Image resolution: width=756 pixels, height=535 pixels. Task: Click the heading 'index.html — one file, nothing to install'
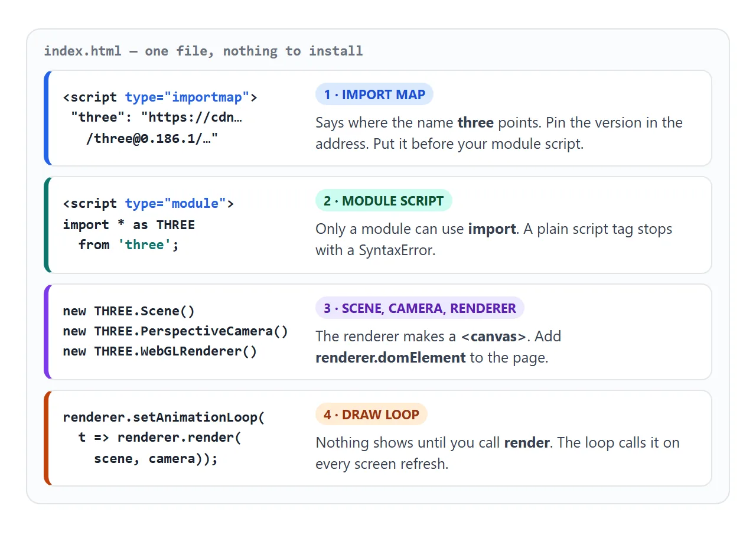pyautogui.click(x=203, y=51)
